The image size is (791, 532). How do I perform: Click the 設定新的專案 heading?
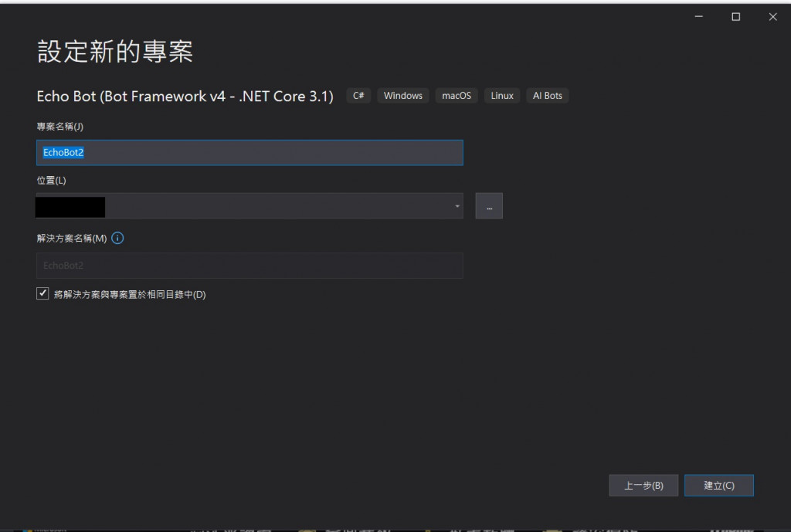point(115,52)
